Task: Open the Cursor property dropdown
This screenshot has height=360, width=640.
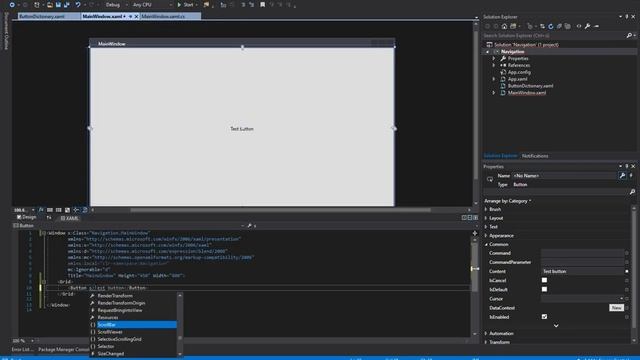Action: [582, 299]
